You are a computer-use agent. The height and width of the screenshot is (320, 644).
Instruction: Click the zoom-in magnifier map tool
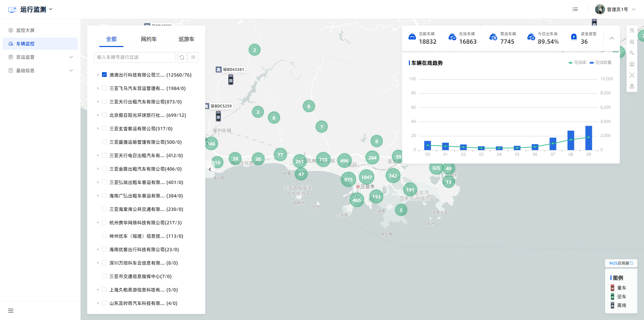click(x=632, y=42)
